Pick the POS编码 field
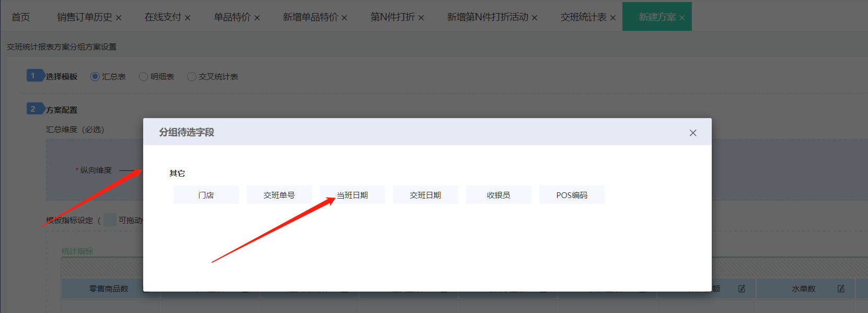The image size is (868, 313). tap(572, 195)
